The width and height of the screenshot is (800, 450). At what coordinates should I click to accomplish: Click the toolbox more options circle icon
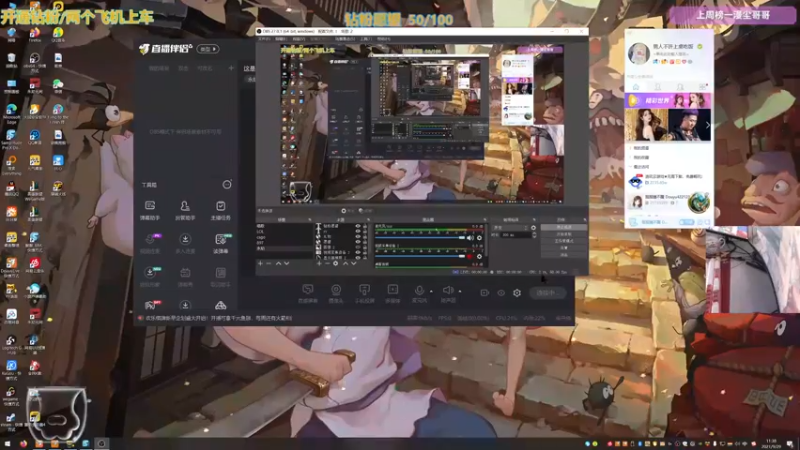tap(227, 184)
